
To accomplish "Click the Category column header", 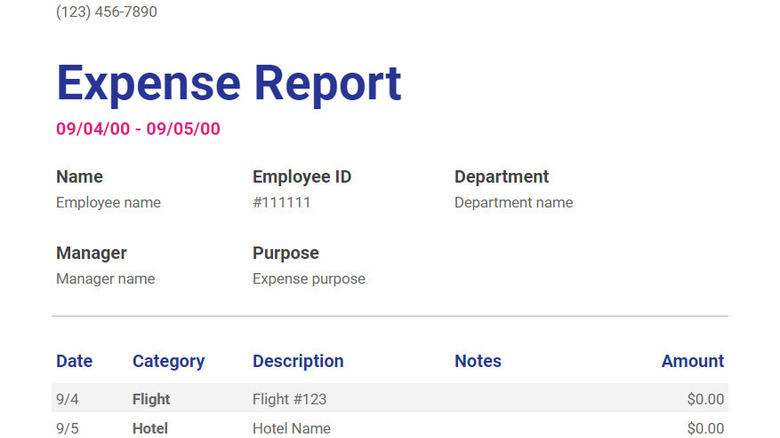I will 168,361.
